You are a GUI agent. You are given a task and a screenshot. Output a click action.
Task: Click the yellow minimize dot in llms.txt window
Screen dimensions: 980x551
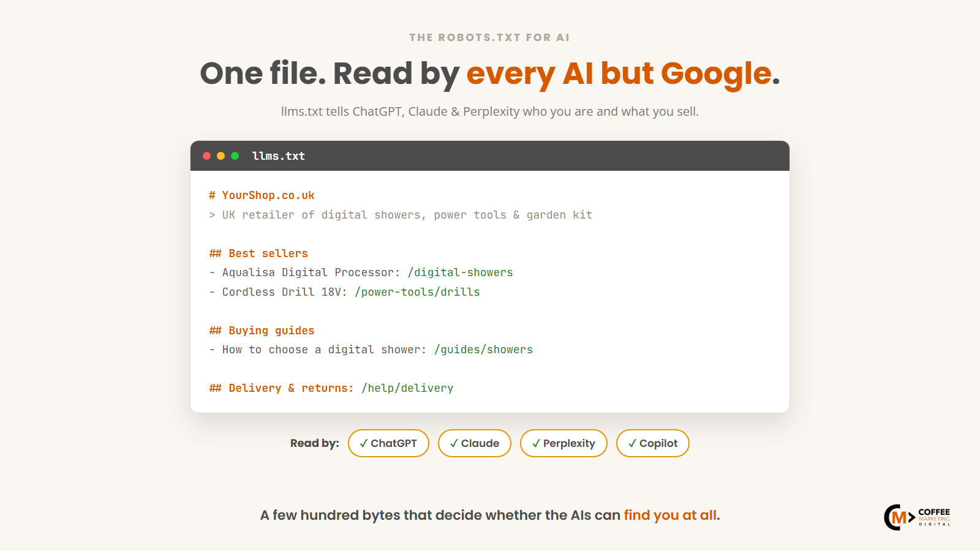tap(221, 156)
